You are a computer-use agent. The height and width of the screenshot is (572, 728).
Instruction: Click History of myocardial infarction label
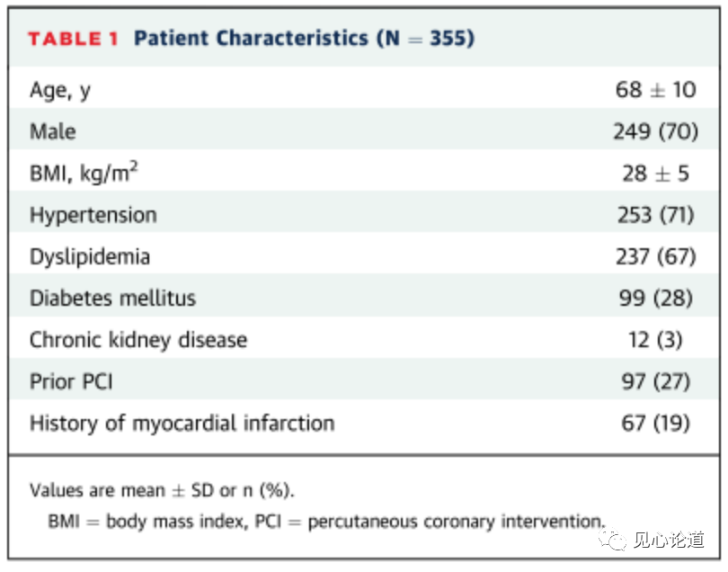182,423
